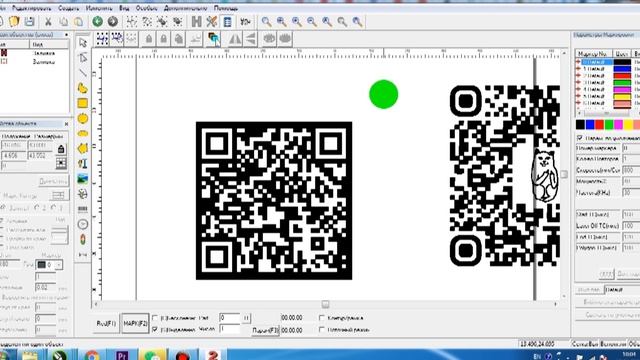This screenshot has height=360, width=640.
Task: Close the object properties panel
Action: (x=66, y=123)
